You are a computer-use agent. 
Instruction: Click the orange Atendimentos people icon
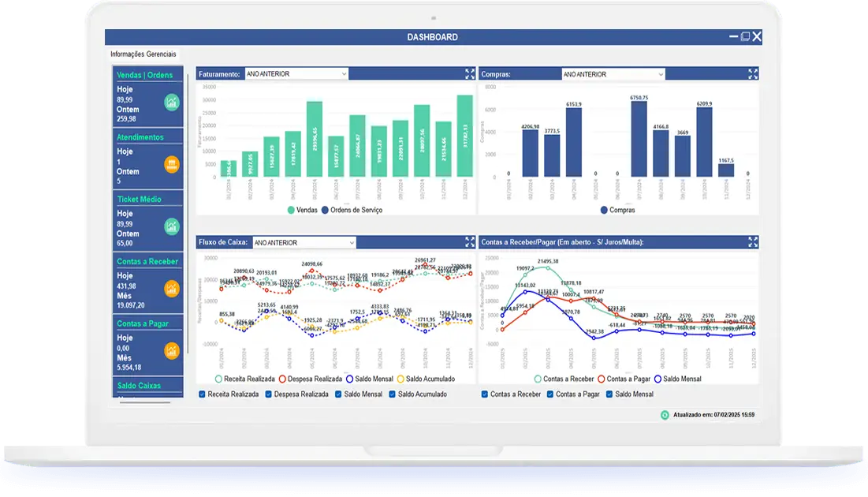click(171, 164)
